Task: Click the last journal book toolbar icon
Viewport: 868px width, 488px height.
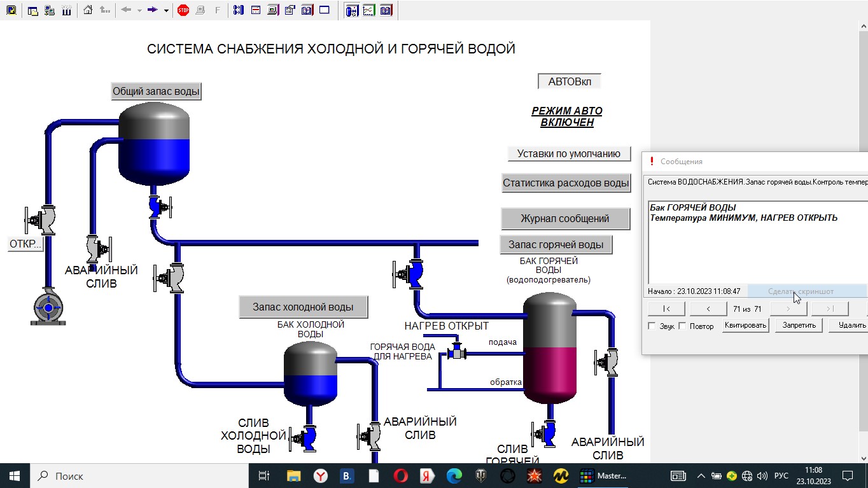Action: pyautogui.click(x=386, y=10)
